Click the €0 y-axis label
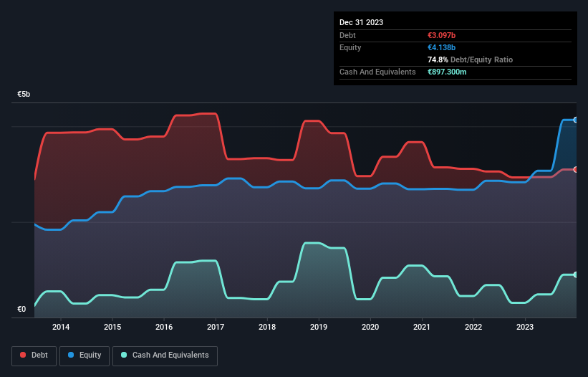This screenshot has width=588, height=377. (21, 309)
